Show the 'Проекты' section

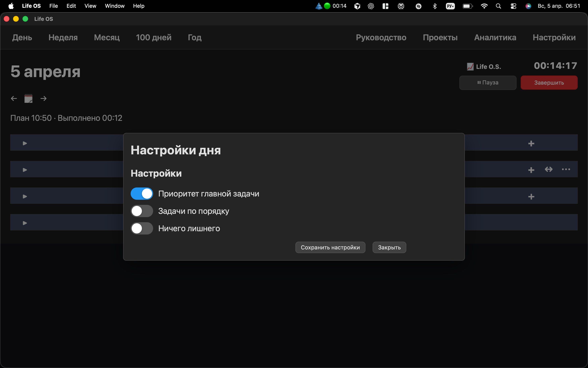(440, 37)
